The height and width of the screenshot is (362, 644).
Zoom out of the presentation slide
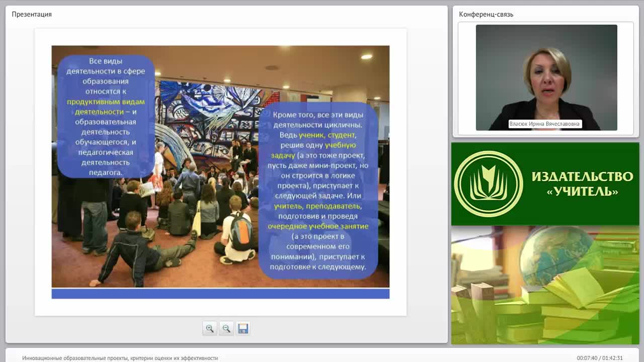(x=226, y=328)
